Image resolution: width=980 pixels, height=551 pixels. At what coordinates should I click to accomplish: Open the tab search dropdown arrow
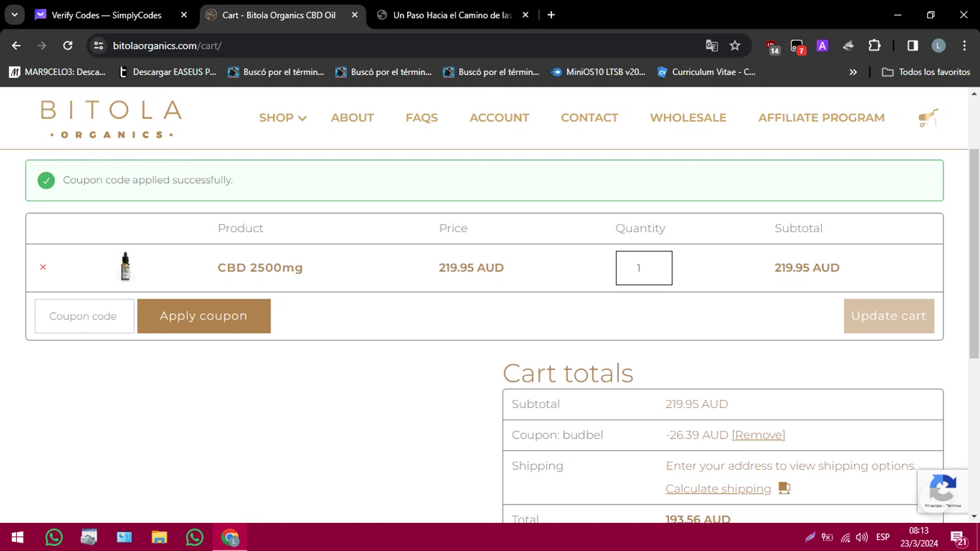[14, 15]
